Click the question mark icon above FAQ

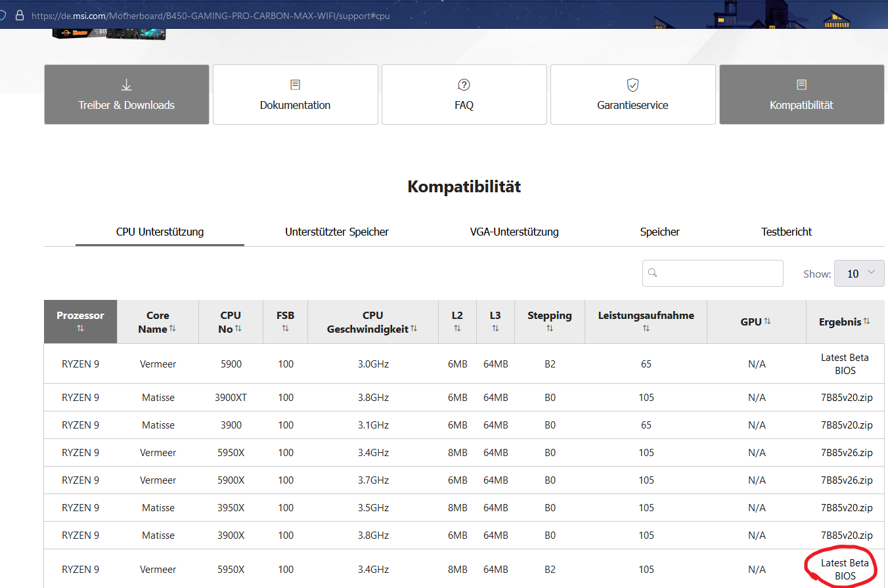point(464,85)
